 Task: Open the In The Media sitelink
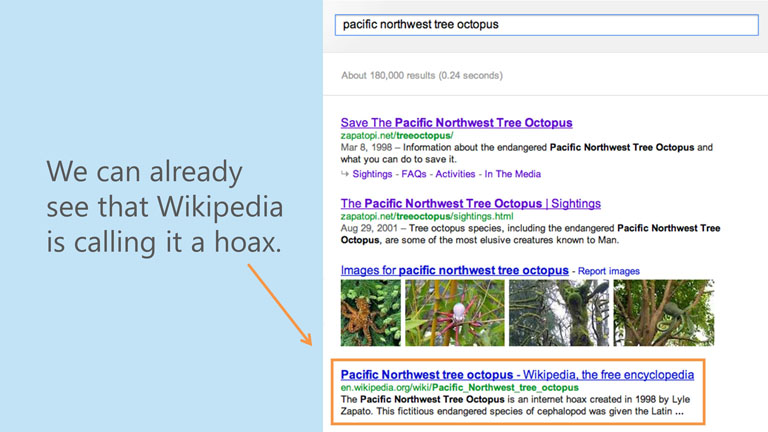pyautogui.click(x=513, y=173)
